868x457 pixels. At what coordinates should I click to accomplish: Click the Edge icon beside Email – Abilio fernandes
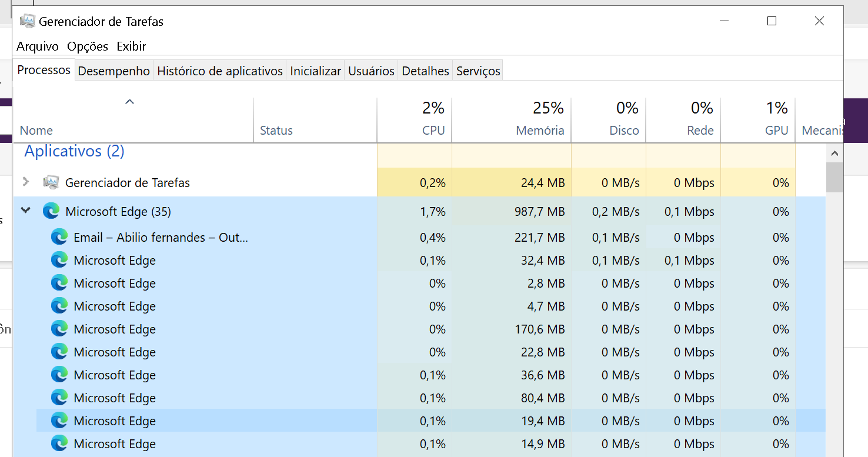point(59,237)
